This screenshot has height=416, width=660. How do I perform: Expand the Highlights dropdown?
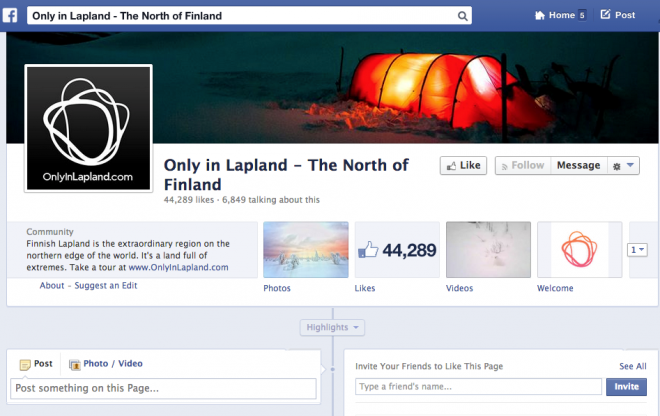[x=332, y=328]
